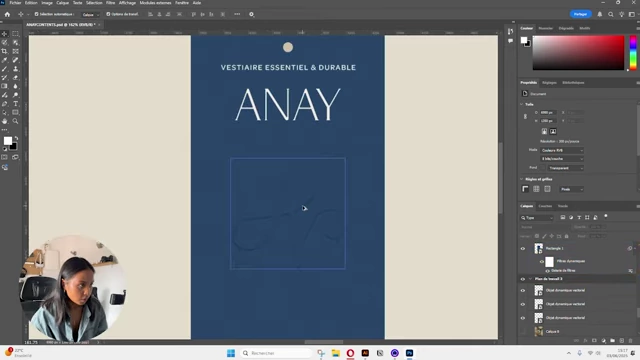
Task: Hide the last Objet dynamique vectoriel layer
Action: tap(523, 318)
